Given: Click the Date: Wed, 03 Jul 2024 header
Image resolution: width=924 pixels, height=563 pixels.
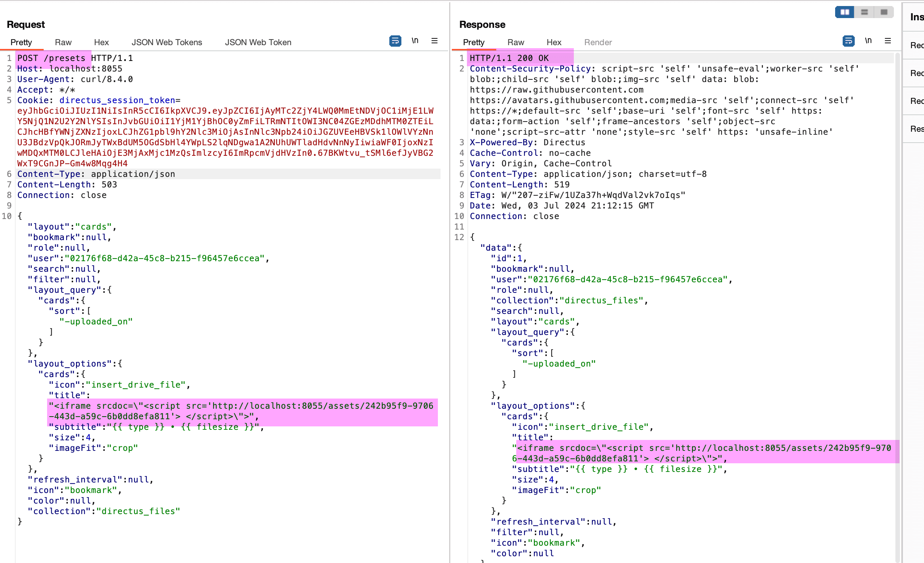Looking at the screenshot, I should [562, 205].
